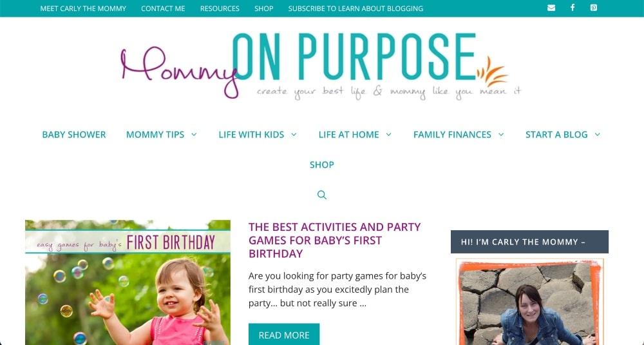Viewport: 644px width, 345px height.
Task: Expand the Start A Blog dropdown arrow
Action: click(598, 135)
